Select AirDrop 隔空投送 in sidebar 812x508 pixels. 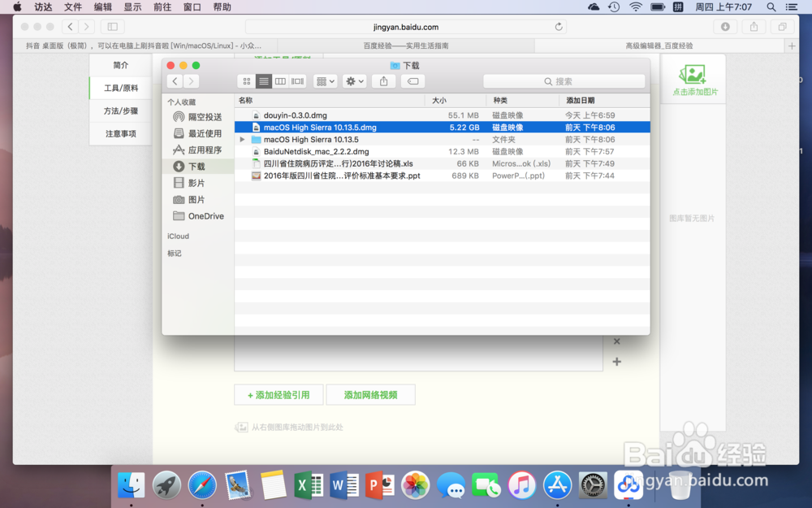[x=198, y=117]
